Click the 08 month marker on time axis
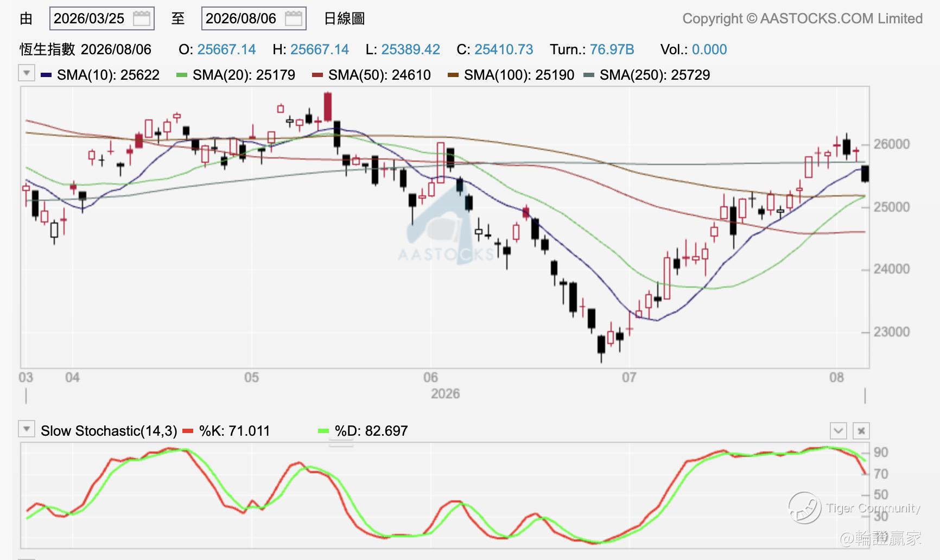 [836, 377]
